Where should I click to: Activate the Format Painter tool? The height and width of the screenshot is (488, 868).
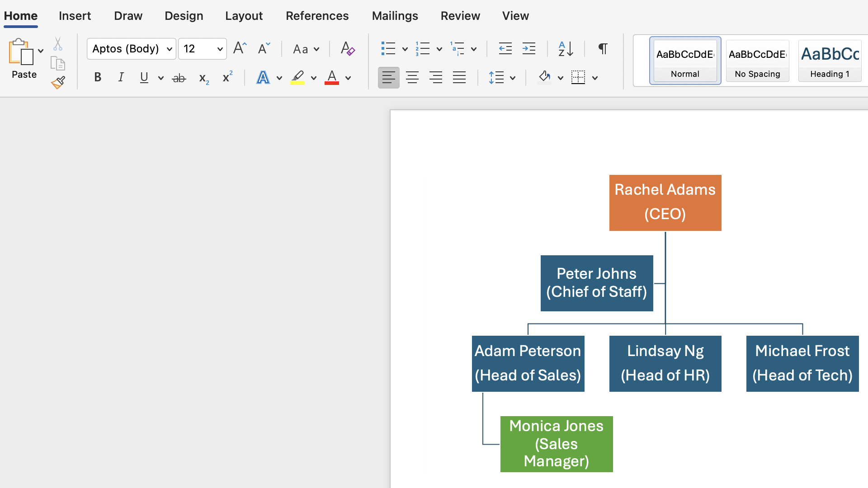click(x=58, y=82)
